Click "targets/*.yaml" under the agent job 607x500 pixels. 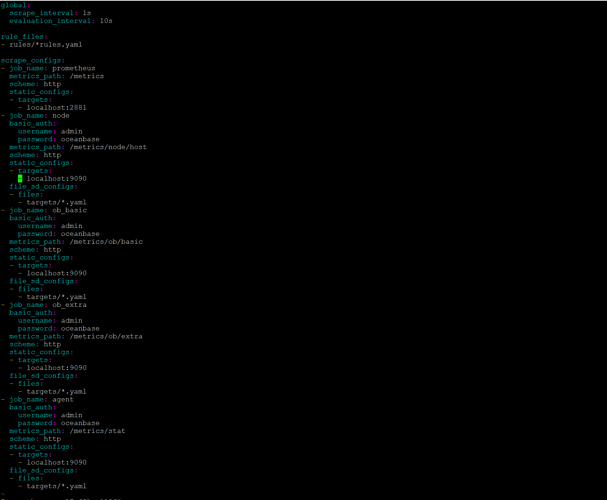tap(57, 486)
